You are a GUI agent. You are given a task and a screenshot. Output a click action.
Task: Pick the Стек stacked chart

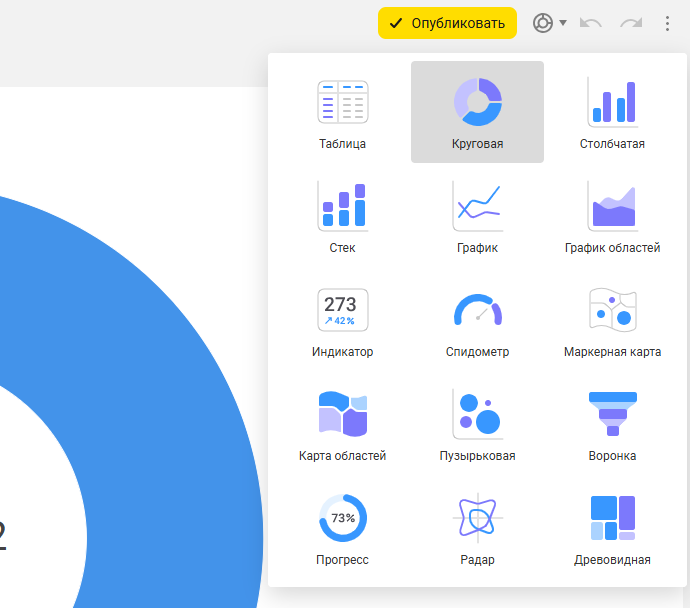(x=342, y=216)
